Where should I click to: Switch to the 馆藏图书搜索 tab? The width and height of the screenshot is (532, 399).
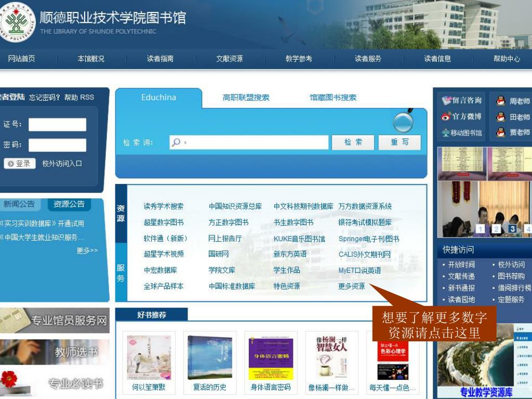point(333,98)
